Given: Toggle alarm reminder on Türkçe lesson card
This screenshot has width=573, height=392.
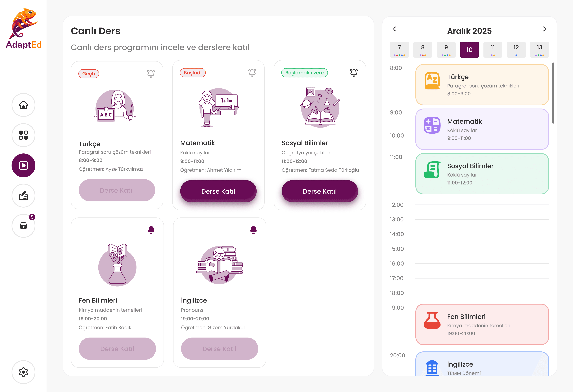Looking at the screenshot, I should (x=151, y=73).
